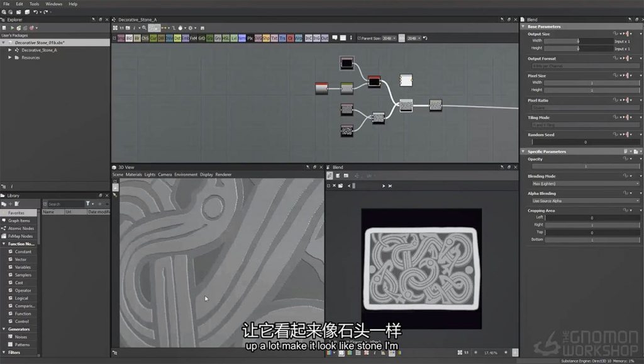Select the Operator function category
This screenshot has width=644, height=364.
(x=23, y=290)
